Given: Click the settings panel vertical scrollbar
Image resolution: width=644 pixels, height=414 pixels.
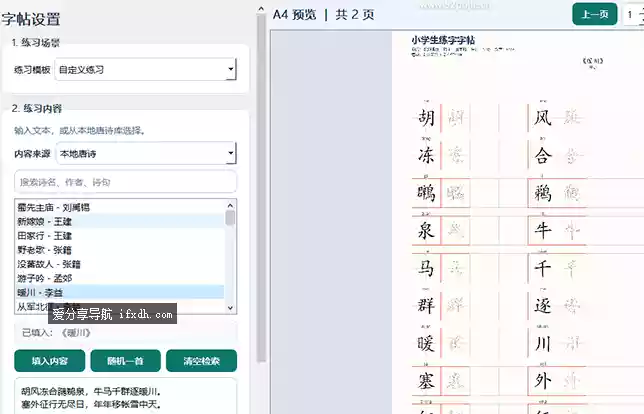Looking at the screenshot, I should pos(261,189).
